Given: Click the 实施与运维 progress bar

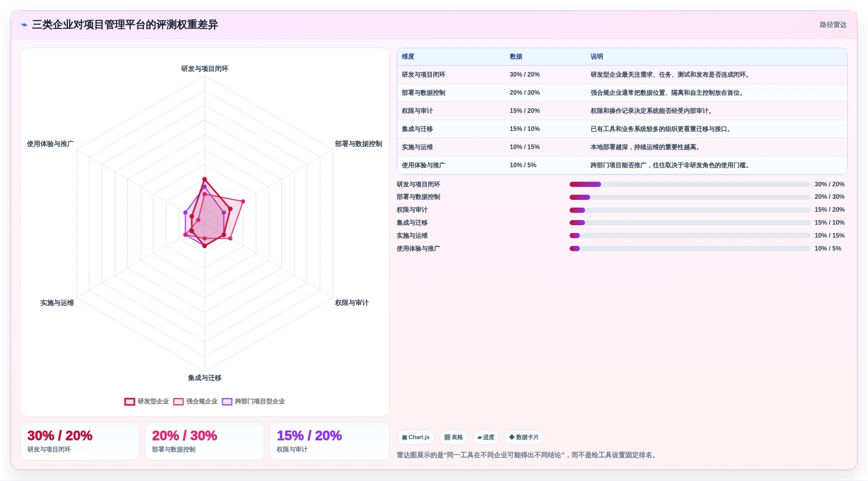Looking at the screenshot, I should pyautogui.click(x=690, y=236).
